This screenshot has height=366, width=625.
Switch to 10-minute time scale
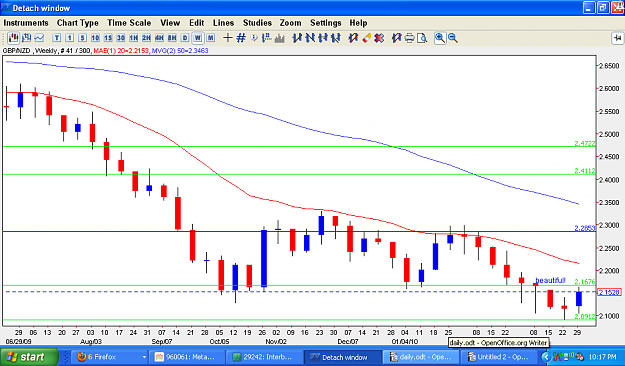pyautogui.click(x=95, y=38)
